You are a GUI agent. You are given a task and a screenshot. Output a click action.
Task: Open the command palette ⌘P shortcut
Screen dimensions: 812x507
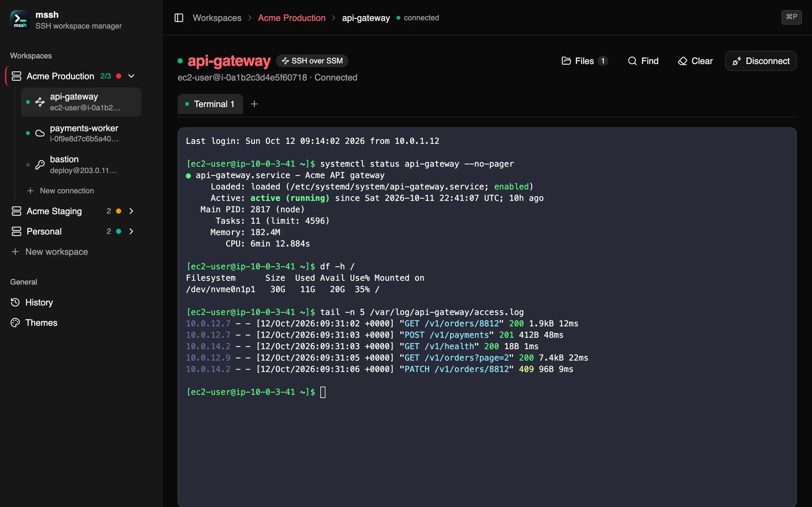pos(791,17)
